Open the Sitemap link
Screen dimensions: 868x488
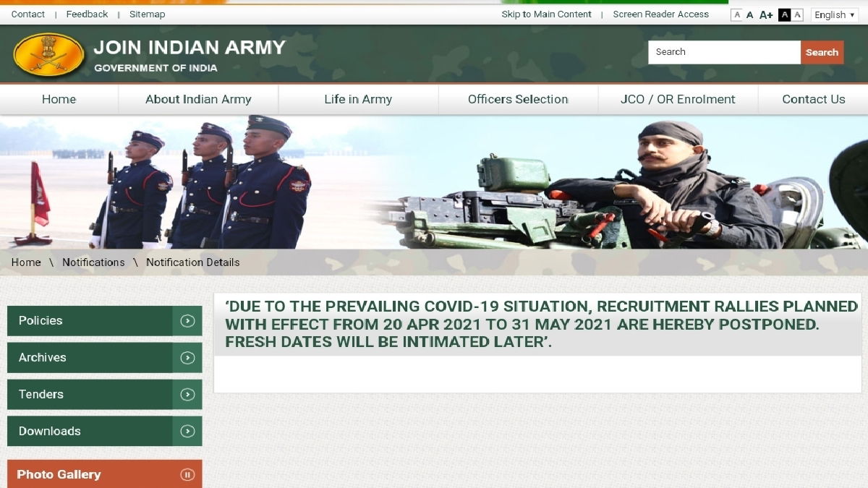[x=148, y=14]
